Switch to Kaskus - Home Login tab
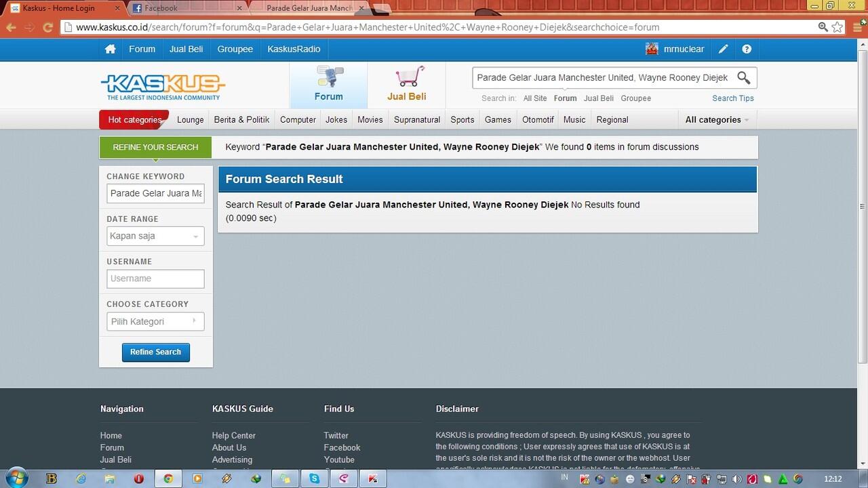Image resolution: width=868 pixels, height=488 pixels. click(64, 8)
